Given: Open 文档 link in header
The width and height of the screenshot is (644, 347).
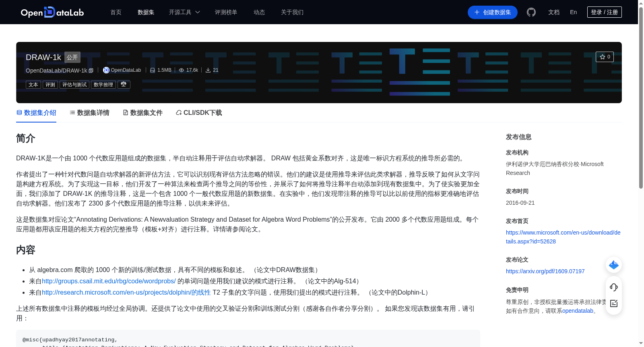Looking at the screenshot, I should [554, 12].
